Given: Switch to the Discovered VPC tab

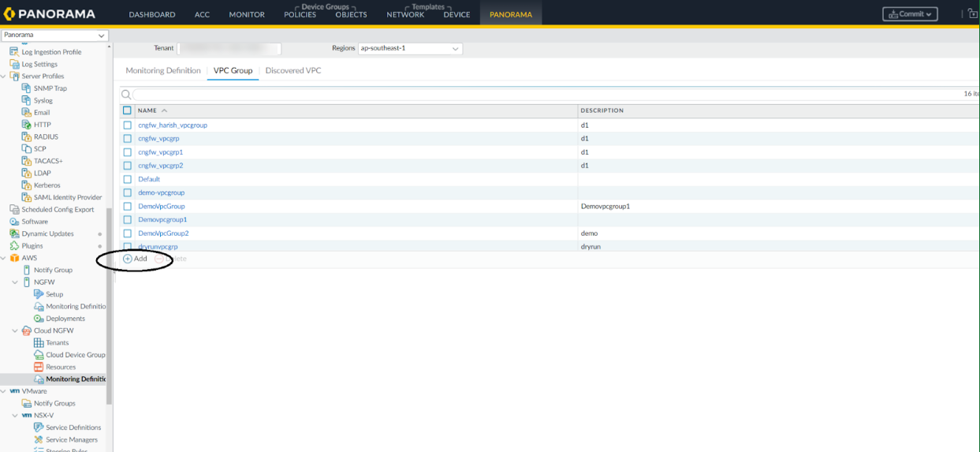Looking at the screenshot, I should pyautogui.click(x=293, y=70).
